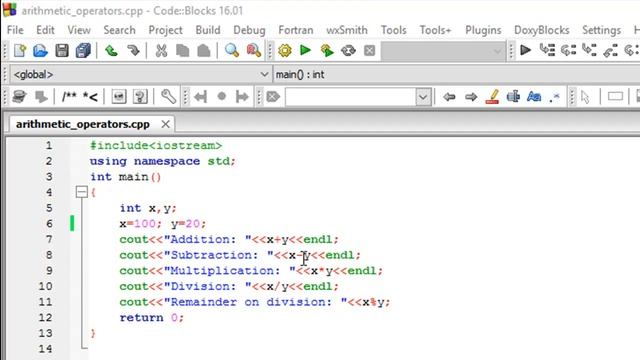Expand the search text combo box arrow
The width and height of the screenshot is (640, 360).
point(423,97)
